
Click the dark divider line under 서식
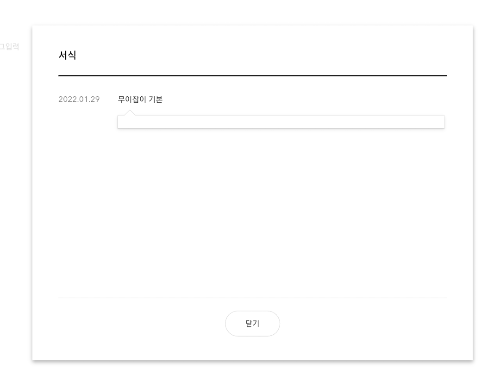tap(252, 75)
